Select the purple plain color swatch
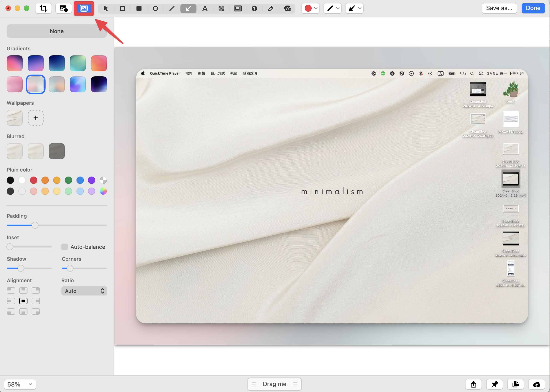 (x=92, y=180)
